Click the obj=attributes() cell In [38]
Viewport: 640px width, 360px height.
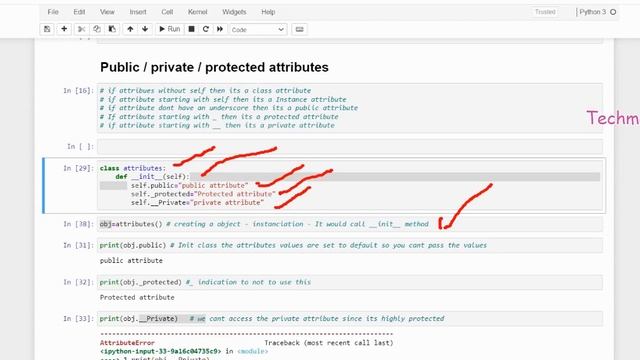[350, 224]
